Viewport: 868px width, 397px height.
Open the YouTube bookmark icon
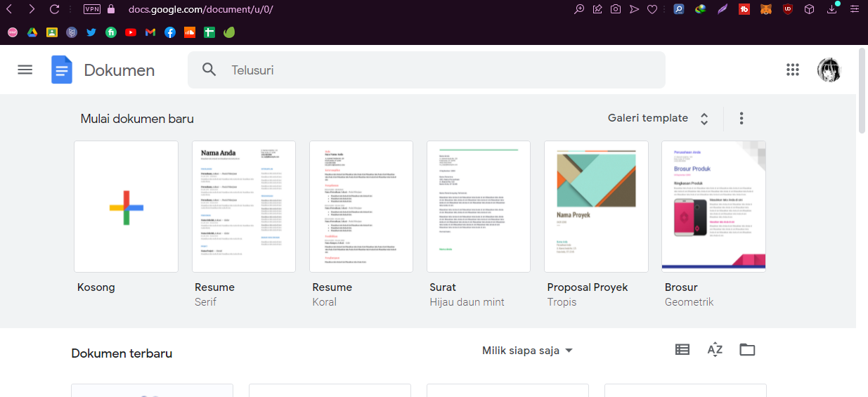[x=131, y=32]
